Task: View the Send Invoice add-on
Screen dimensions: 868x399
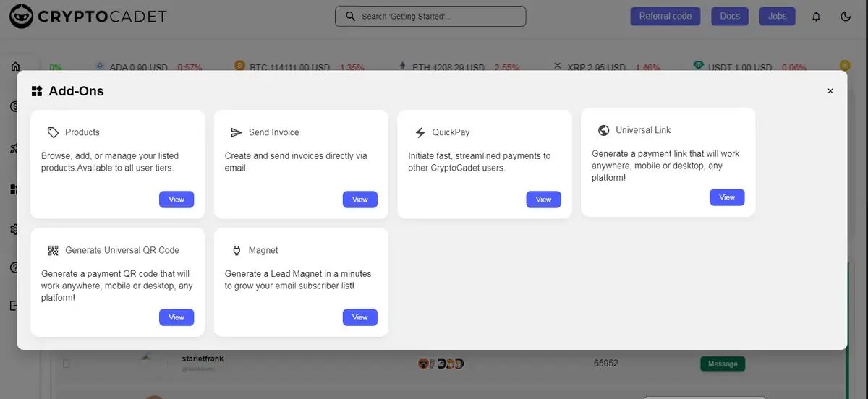Action: click(359, 199)
